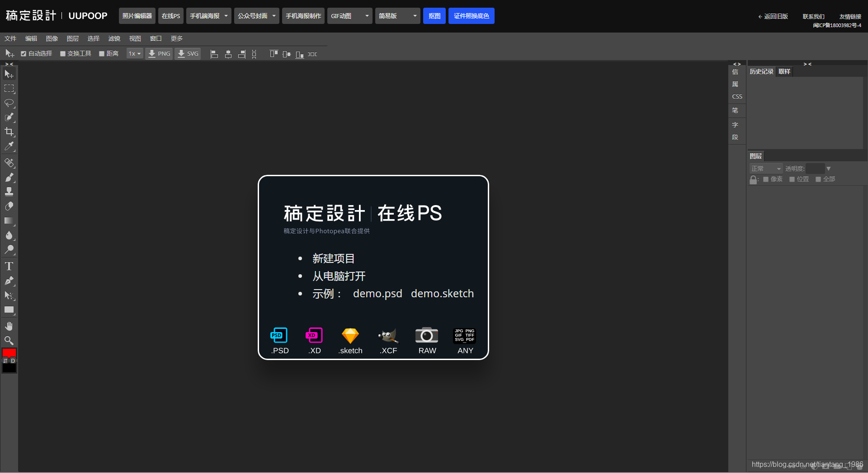Screen dimensions: 868x473
Task: Click the black background color swatch
Action: click(x=9, y=368)
